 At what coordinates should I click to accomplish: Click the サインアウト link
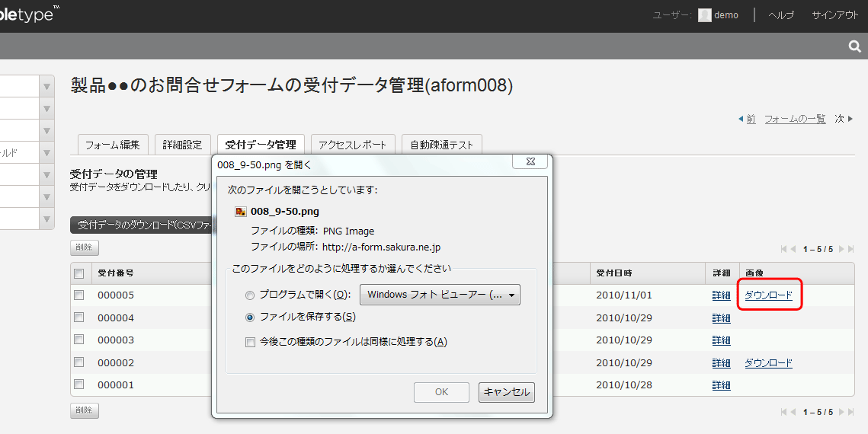click(x=834, y=15)
